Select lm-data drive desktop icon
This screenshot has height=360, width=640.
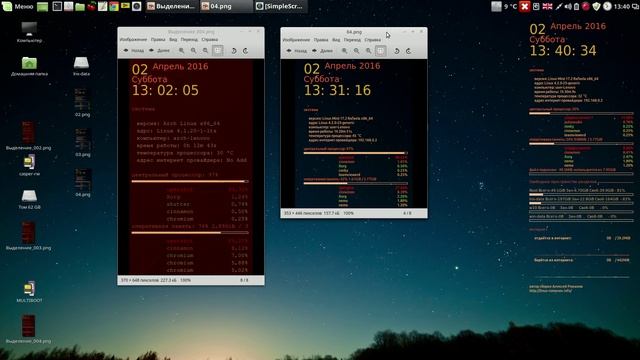coord(81,66)
